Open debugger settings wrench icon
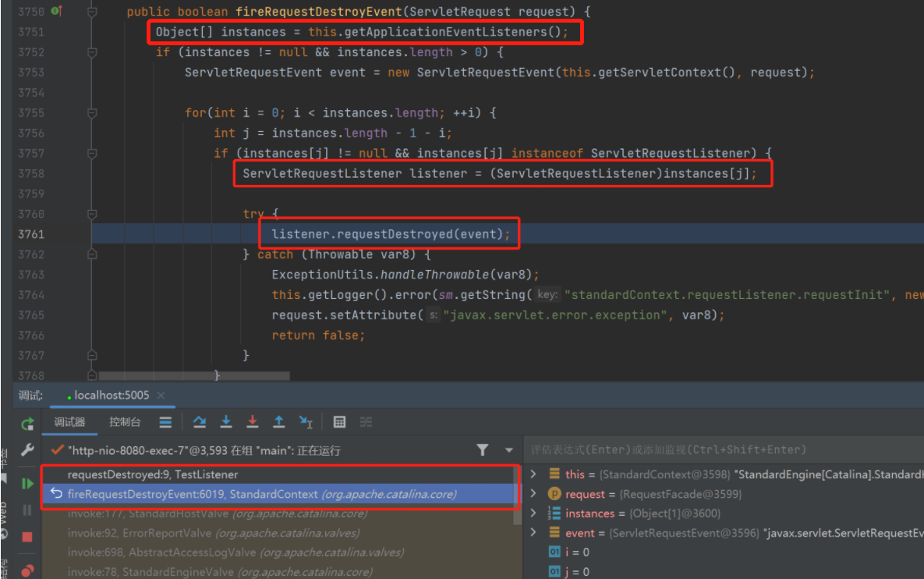924x579 pixels. pyautogui.click(x=27, y=450)
